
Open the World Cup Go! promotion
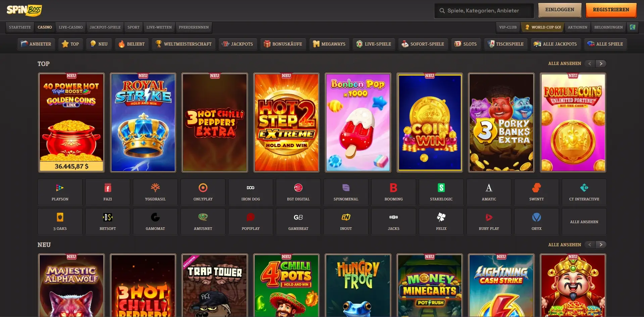click(x=543, y=27)
